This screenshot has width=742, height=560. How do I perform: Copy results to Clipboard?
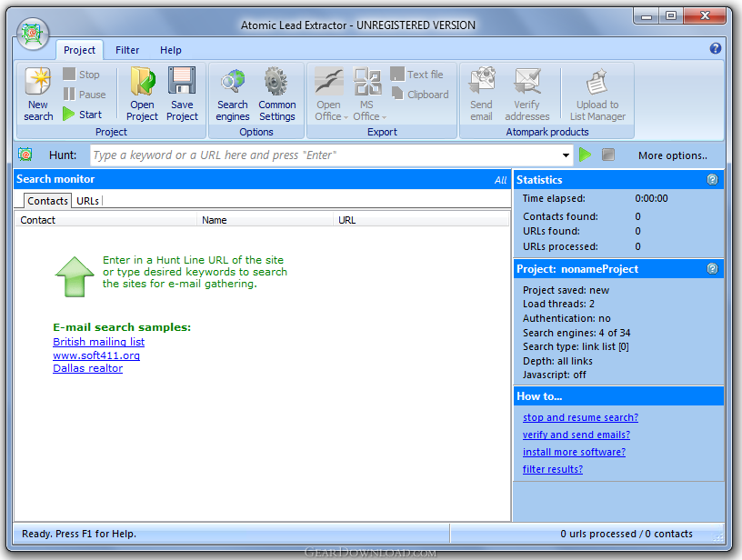coord(420,95)
